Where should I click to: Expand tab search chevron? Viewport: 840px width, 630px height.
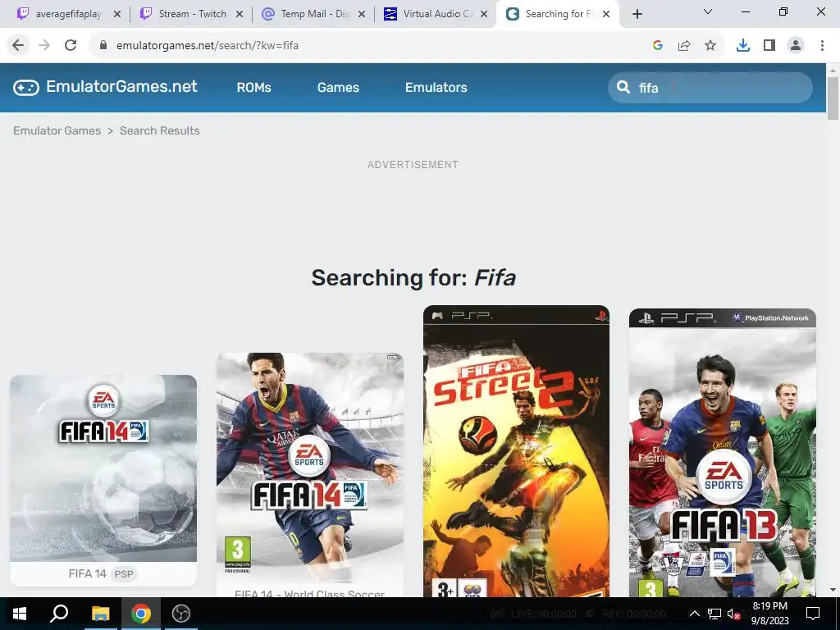pos(708,11)
